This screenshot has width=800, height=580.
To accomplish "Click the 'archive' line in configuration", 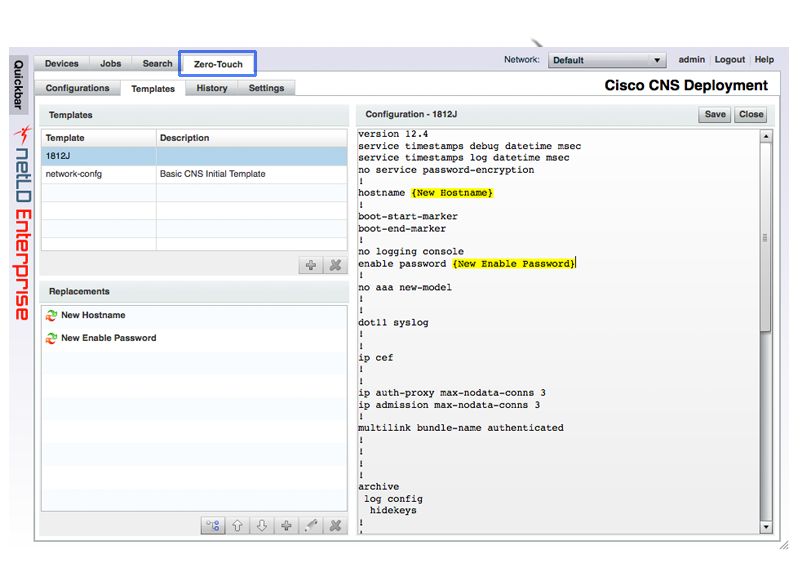I will click(x=379, y=487).
